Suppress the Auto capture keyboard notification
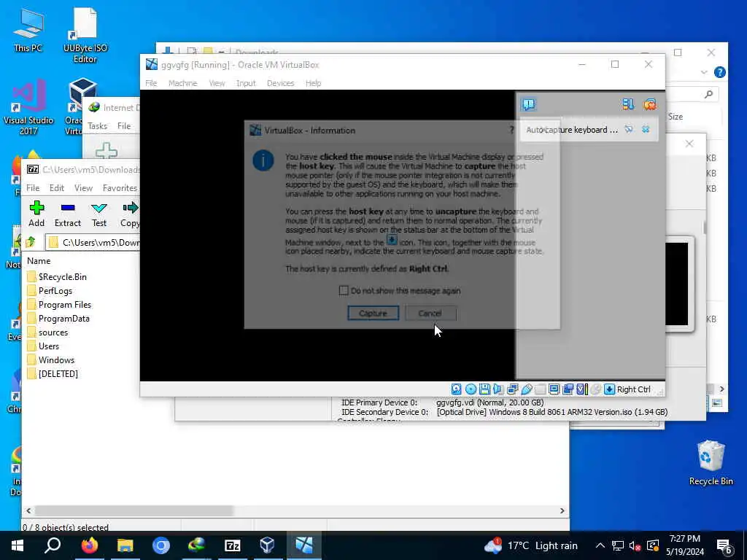Screen dimensions: 747x560 [629, 130]
